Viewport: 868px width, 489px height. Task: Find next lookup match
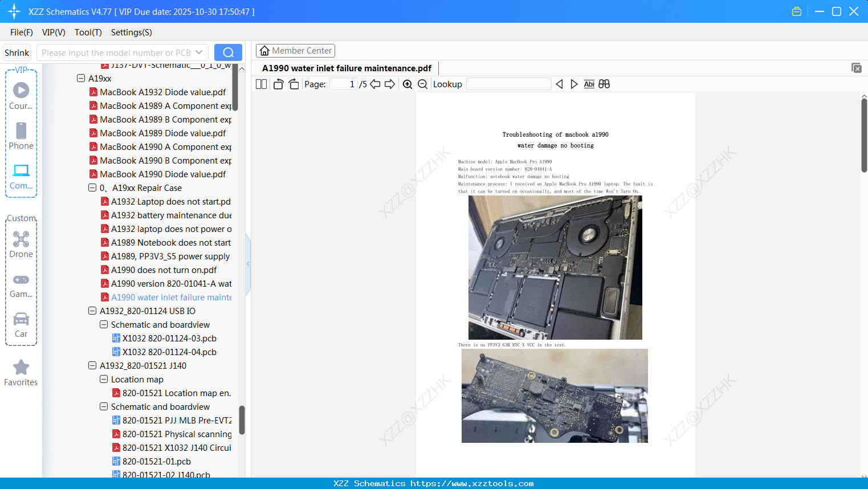pyautogui.click(x=574, y=84)
